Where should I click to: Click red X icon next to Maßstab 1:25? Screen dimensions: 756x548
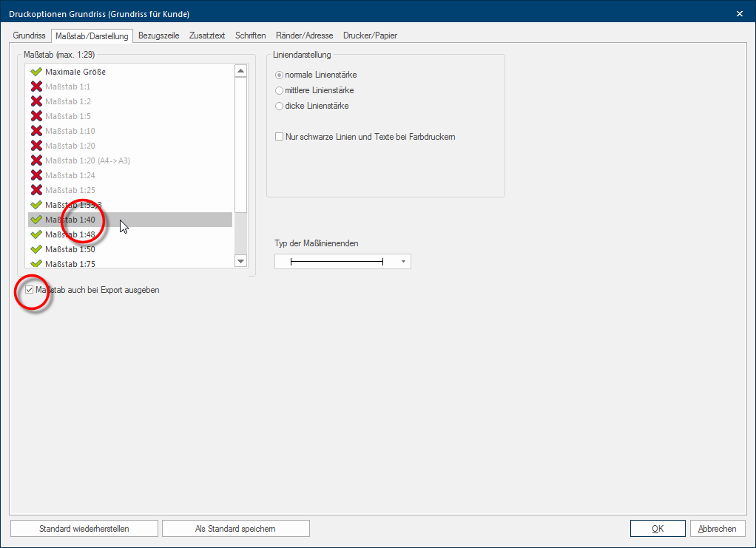point(36,190)
